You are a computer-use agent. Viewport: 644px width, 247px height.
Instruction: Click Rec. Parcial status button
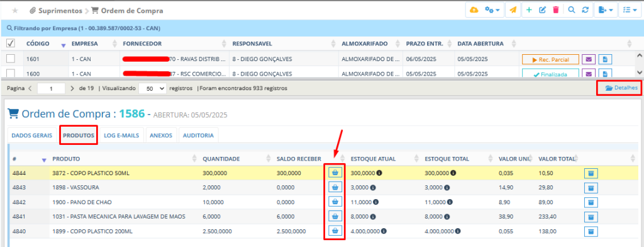(x=550, y=60)
